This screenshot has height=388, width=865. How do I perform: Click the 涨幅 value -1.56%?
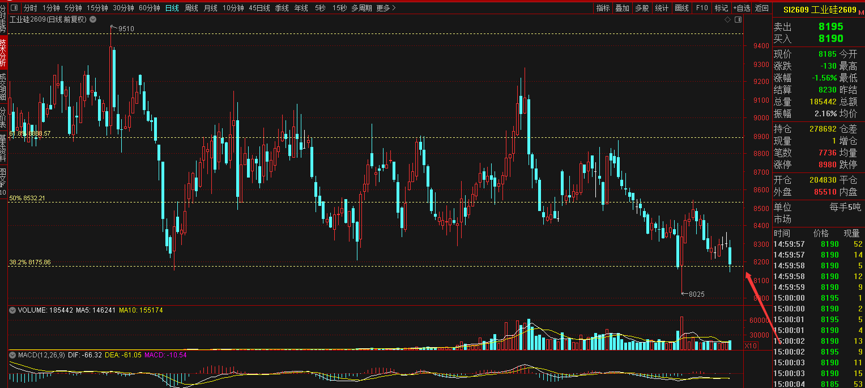tap(824, 78)
